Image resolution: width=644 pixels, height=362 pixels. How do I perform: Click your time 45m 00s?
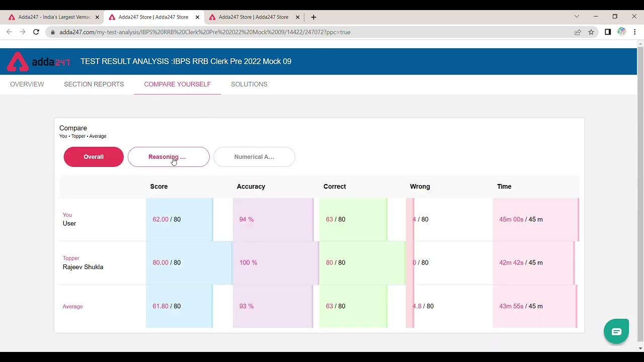pos(511,219)
